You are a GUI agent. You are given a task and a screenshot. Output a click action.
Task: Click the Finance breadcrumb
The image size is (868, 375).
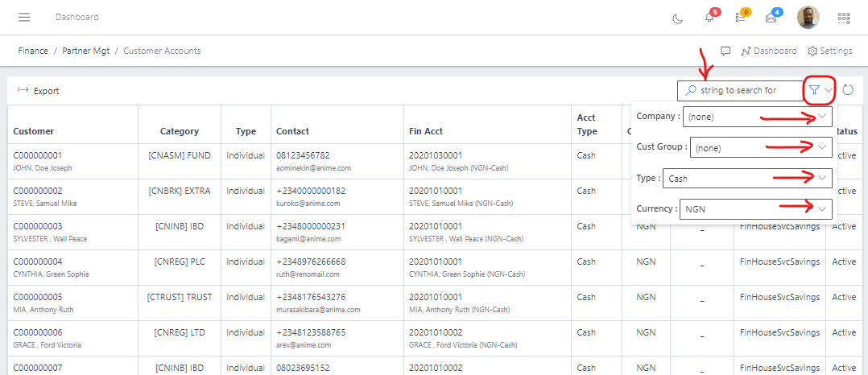33,51
